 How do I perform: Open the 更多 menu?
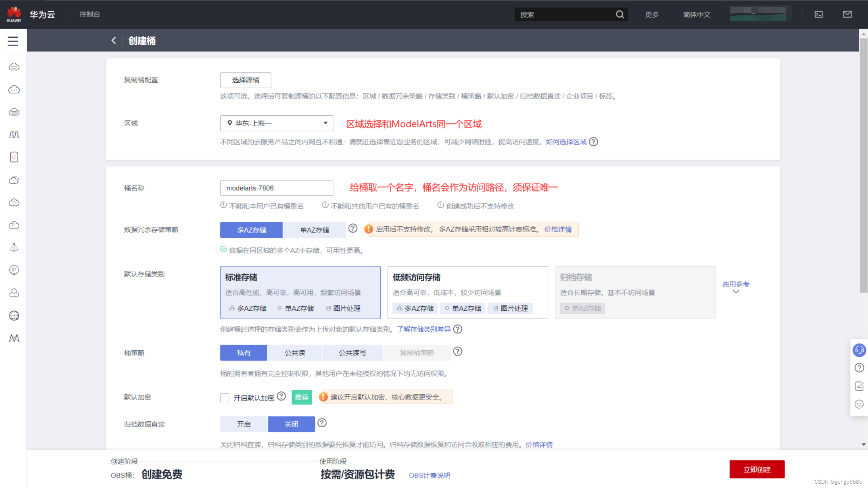652,15
